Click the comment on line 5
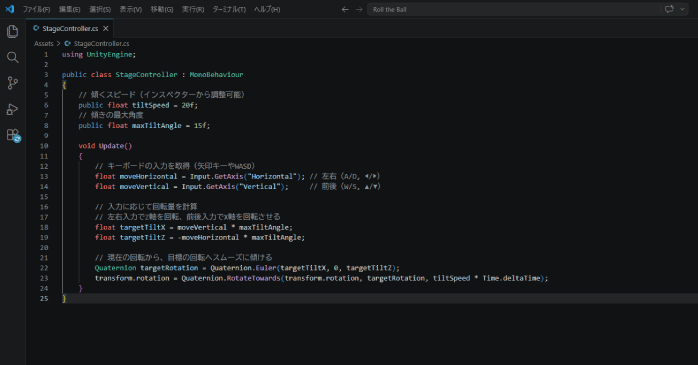The width and height of the screenshot is (698, 365). (161, 95)
